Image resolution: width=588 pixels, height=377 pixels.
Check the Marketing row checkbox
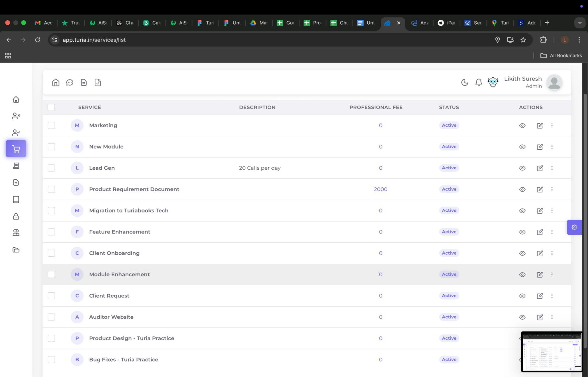(51, 125)
